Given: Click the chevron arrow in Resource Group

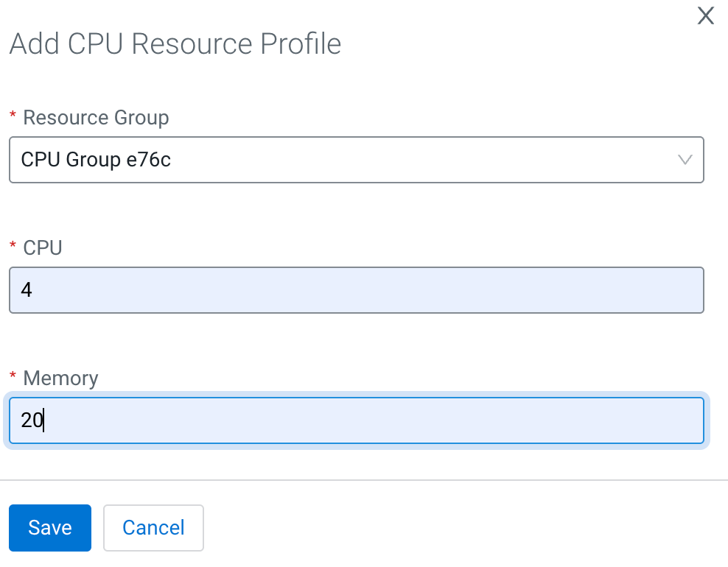Looking at the screenshot, I should point(685,160).
